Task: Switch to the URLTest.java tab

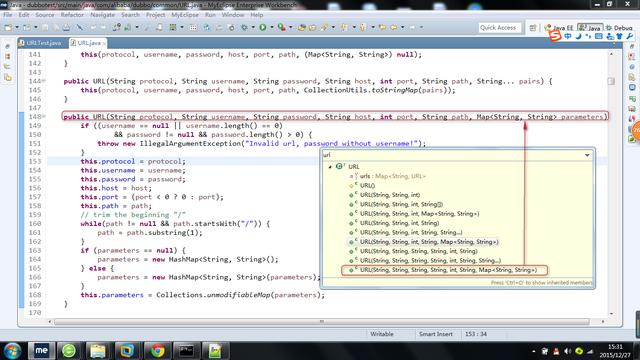Action: tap(40, 43)
